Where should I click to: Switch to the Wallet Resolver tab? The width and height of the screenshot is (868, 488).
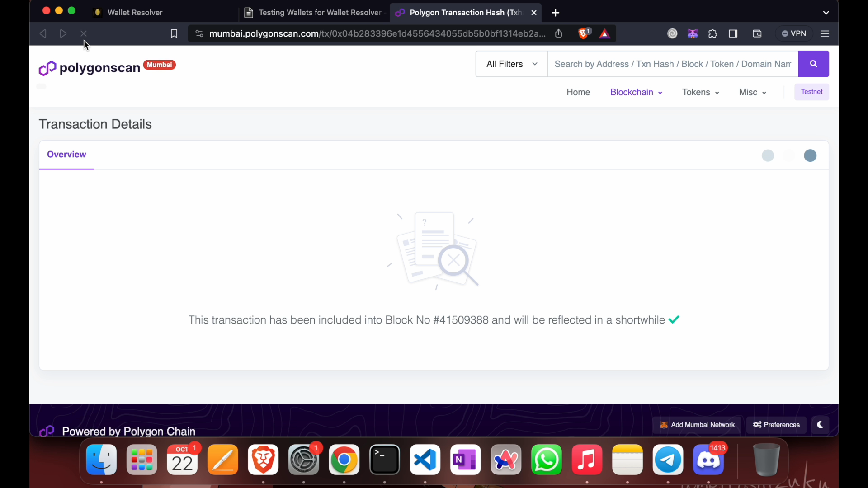pyautogui.click(x=134, y=13)
